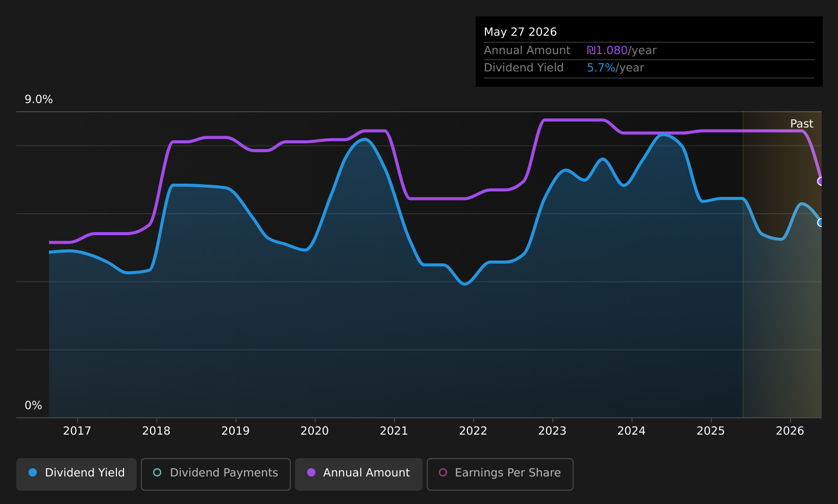Enable the Dividend Payments series
Screen dimensions: 838x504
(216, 474)
